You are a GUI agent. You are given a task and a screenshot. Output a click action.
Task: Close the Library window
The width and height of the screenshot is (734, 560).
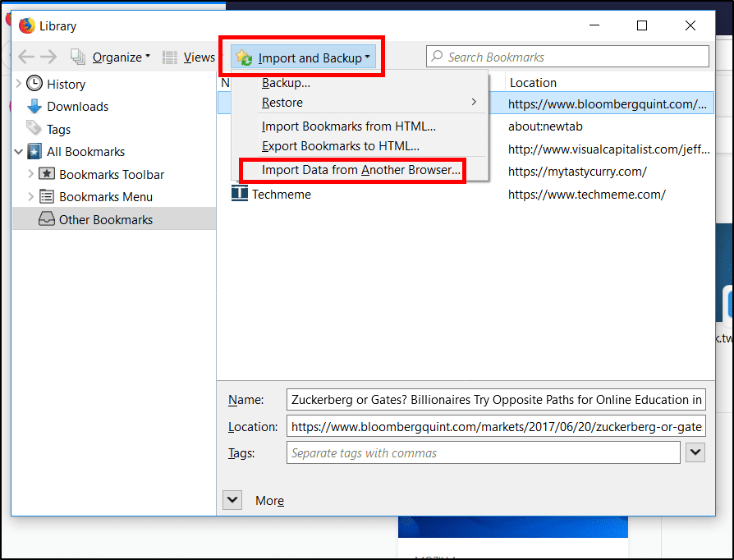tap(690, 25)
